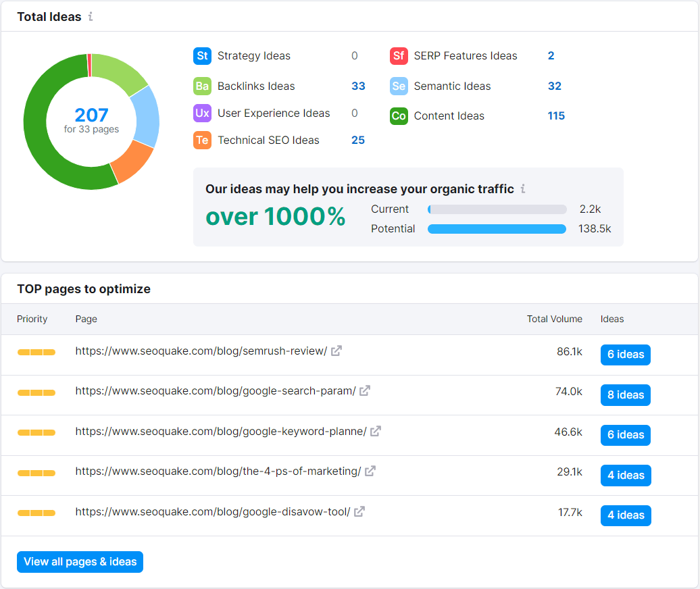
Task: Open the semrush-review page in new tab
Action: coord(336,351)
